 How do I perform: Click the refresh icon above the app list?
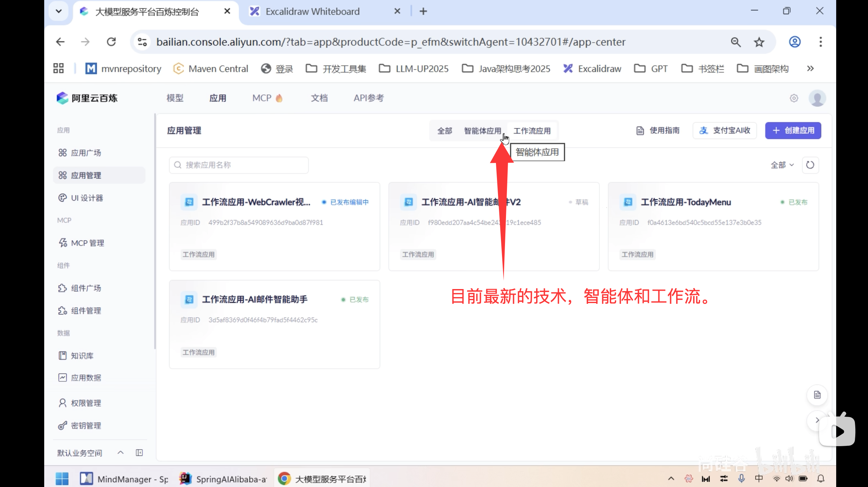coord(810,165)
